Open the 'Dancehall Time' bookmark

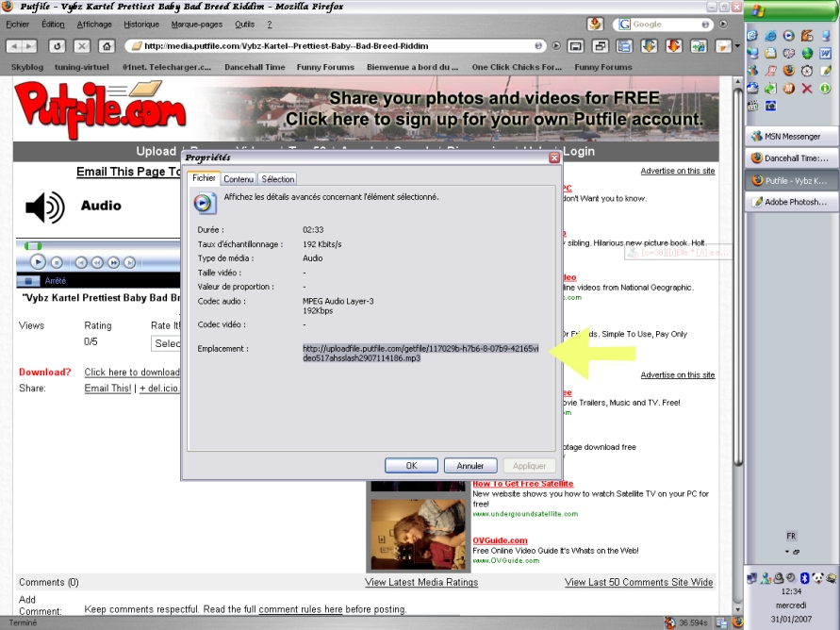pos(255,67)
